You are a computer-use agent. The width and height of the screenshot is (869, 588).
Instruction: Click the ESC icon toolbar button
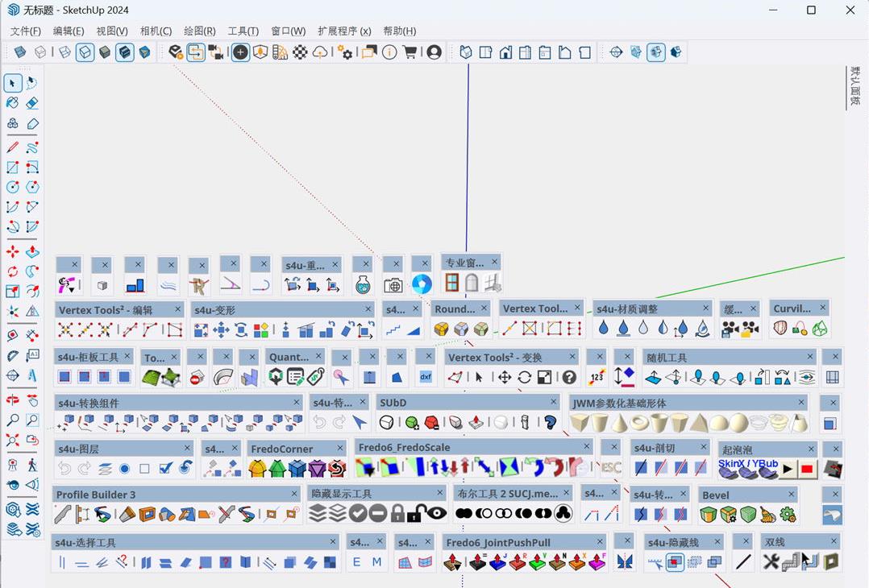coord(611,468)
